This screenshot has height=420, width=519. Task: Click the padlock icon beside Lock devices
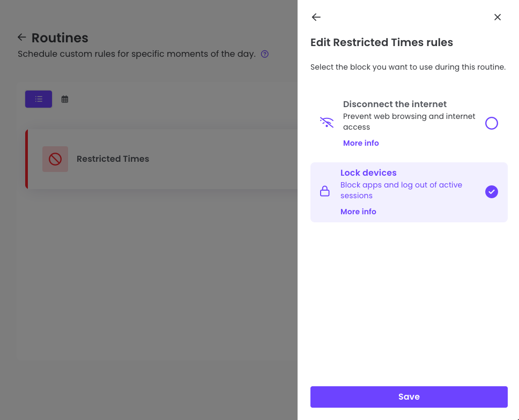[324, 191]
